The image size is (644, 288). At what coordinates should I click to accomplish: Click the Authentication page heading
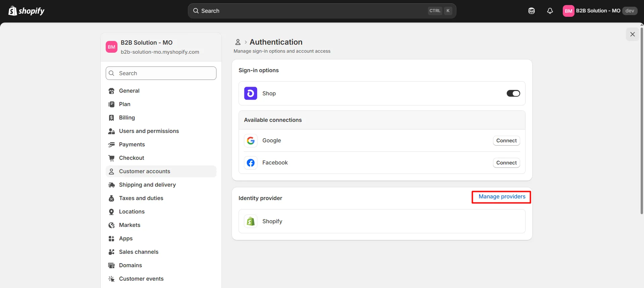276,42
